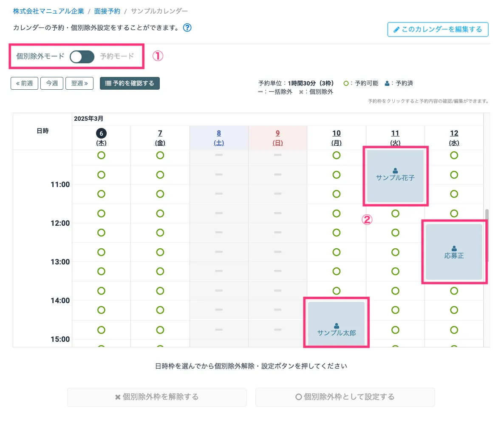Jump to current week with 今週
The height and width of the screenshot is (423, 504).
click(52, 83)
